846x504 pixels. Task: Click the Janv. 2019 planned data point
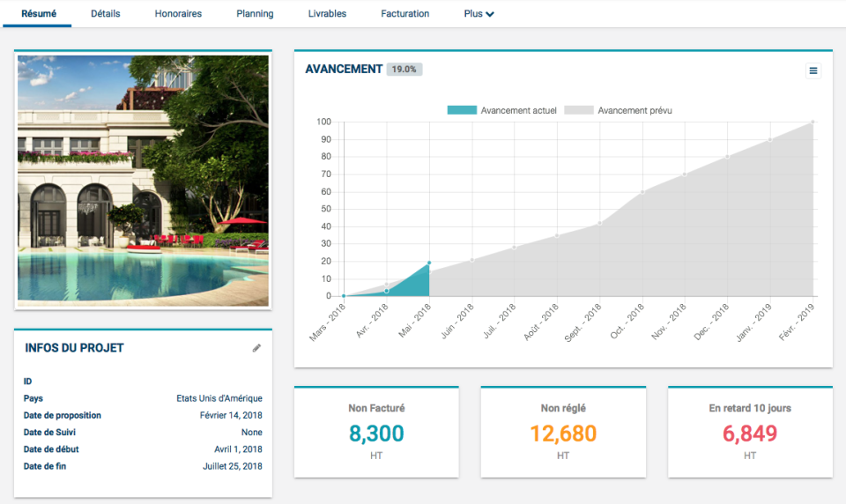point(770,140)
